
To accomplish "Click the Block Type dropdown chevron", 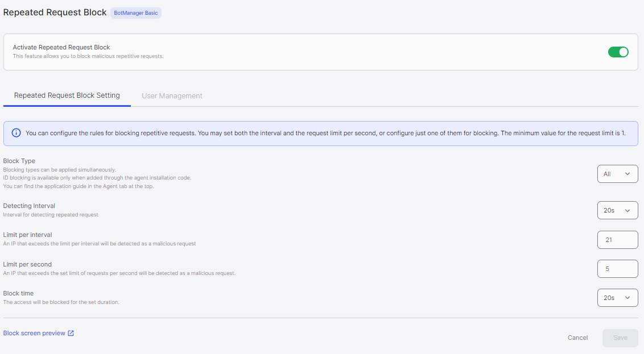I will pyautogui.click(x=628, y=174).
